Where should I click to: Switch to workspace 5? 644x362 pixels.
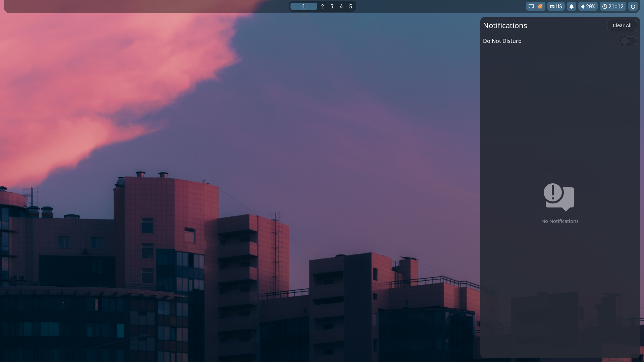[x=351, y=6]
